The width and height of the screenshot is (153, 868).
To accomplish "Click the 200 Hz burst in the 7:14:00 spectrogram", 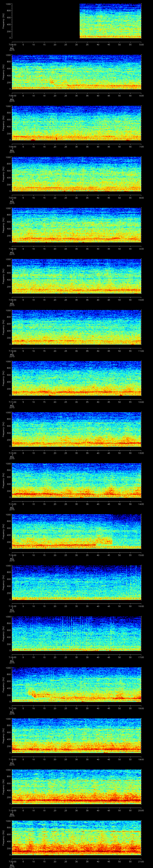I will click(x=105, y=541).
